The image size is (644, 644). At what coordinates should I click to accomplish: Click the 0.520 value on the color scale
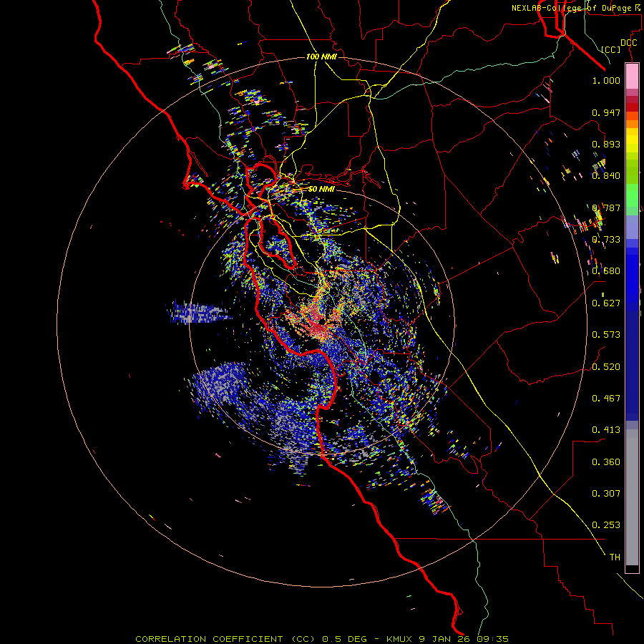[606, 367]
